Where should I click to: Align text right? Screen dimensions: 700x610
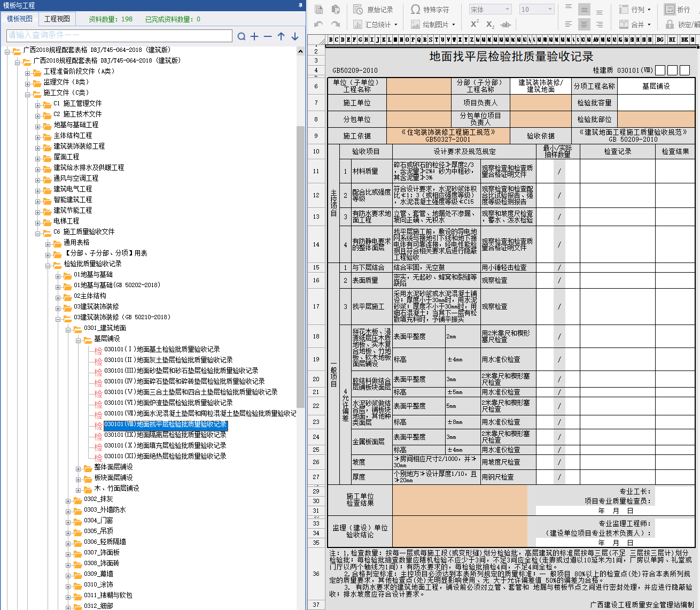600,24
